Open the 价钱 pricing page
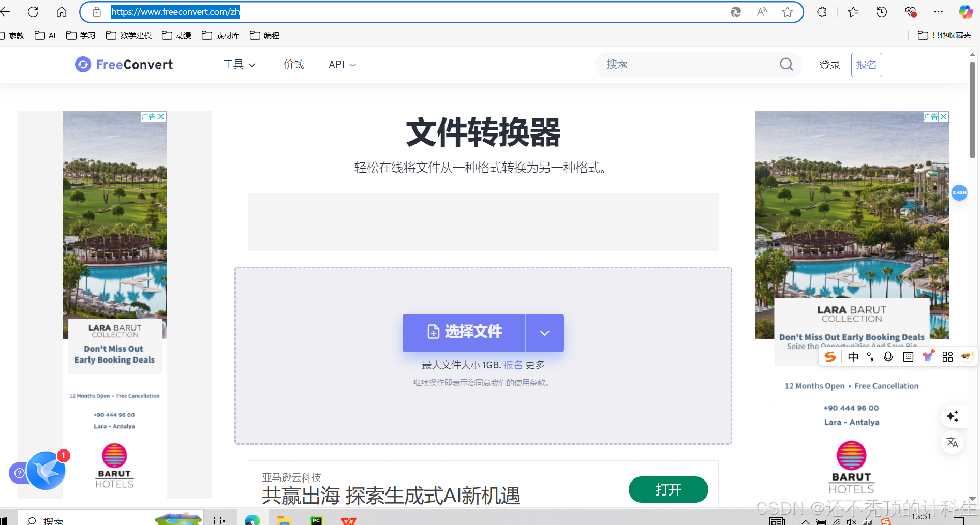Screen dimensions: 980x525 tap(294, 64)
